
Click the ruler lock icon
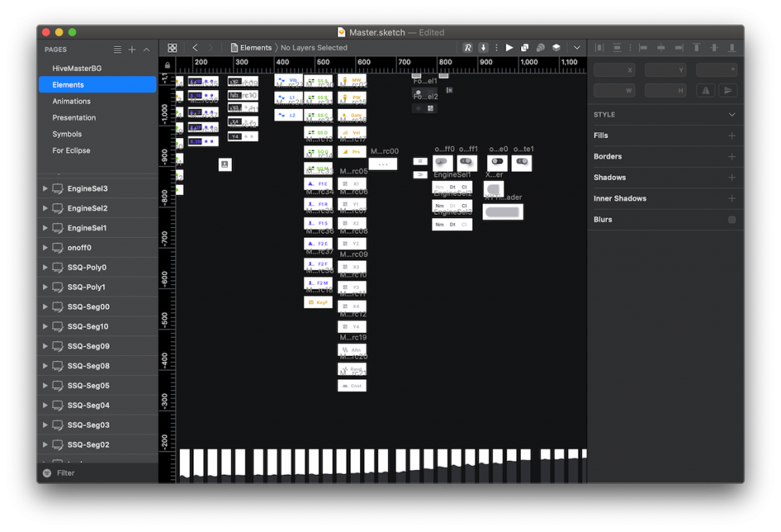pos(167,65)
